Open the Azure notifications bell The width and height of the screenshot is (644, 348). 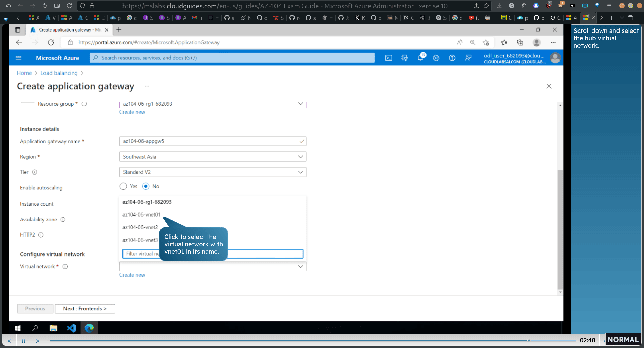pos(420,58)
